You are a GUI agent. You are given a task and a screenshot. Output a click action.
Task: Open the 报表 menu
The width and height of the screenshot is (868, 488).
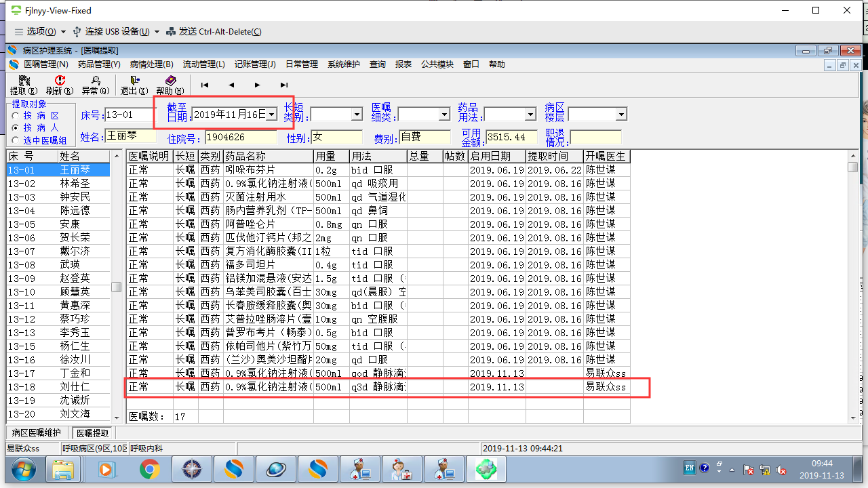[x=403, y=64]
